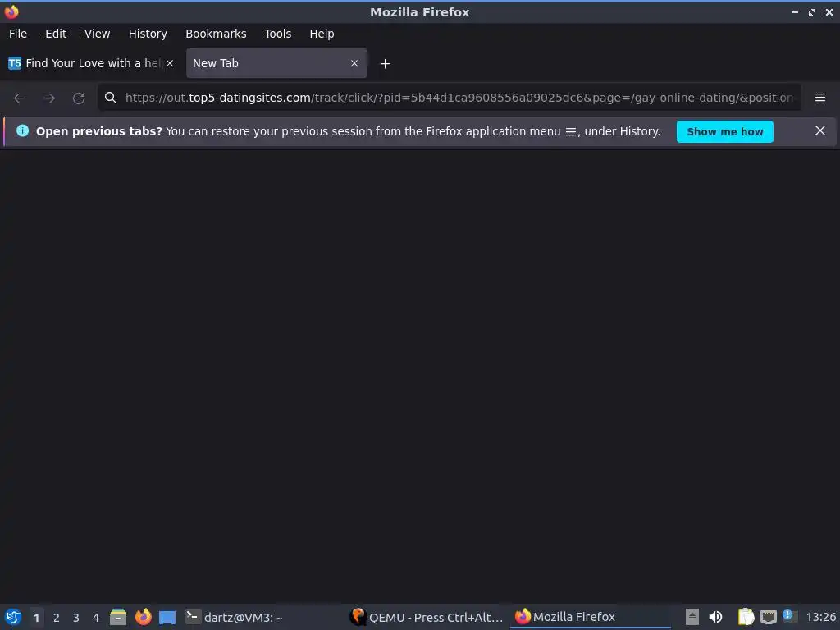Screen dimensions: 840x630
Task: Switch to QEMU window in taskbar
Action: 427,617
